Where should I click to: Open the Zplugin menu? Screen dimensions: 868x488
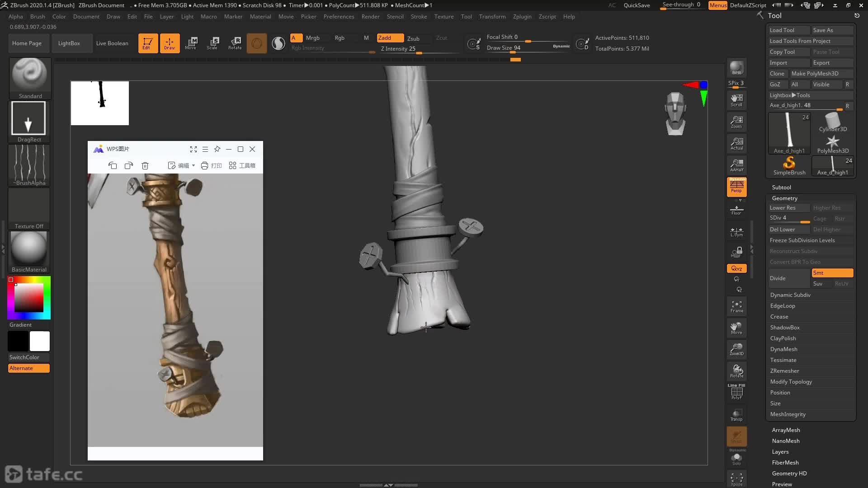pos(522,17)
